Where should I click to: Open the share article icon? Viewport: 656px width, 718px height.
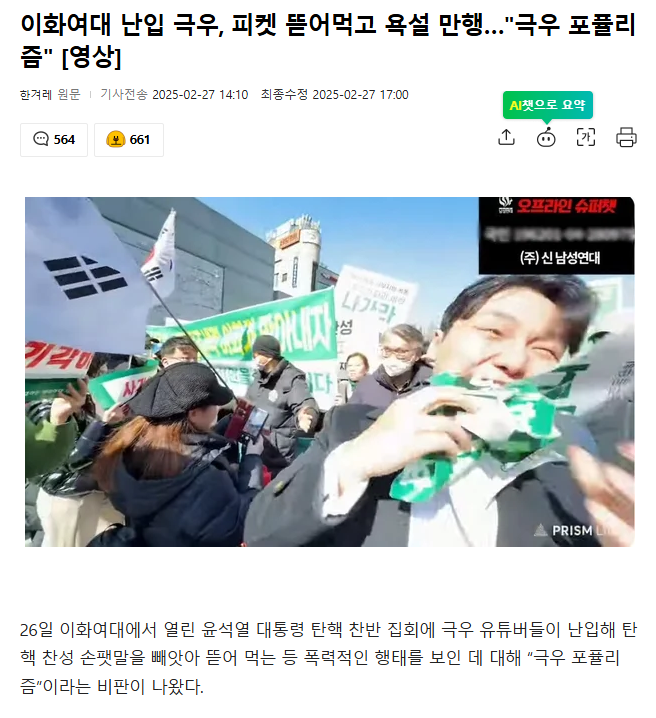tap(506, 137)
